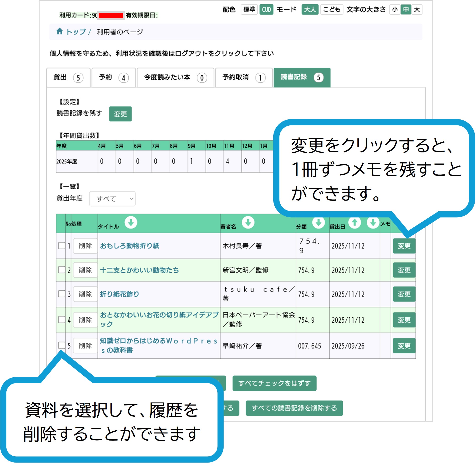The height and width of the screenshot is (474, 476).
Task: Open the 今度読みたい本 tab
Action: pyautogui.click(x=175, y=78)
